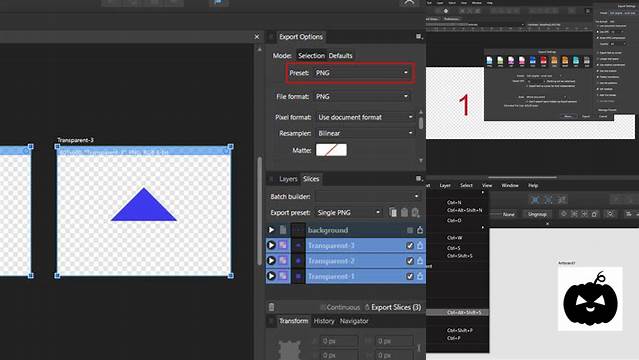Click the page icon on background slice
This screenshot has width=639, height=360.
click(283, 230)
